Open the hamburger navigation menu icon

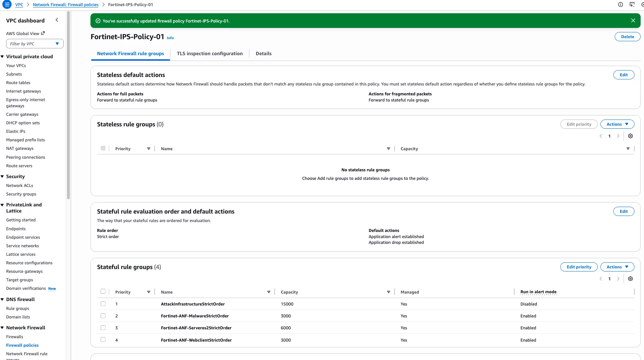point(7,5)
